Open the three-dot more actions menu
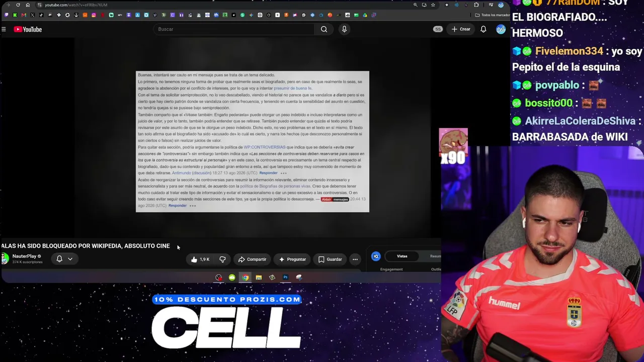 point(355,259)
